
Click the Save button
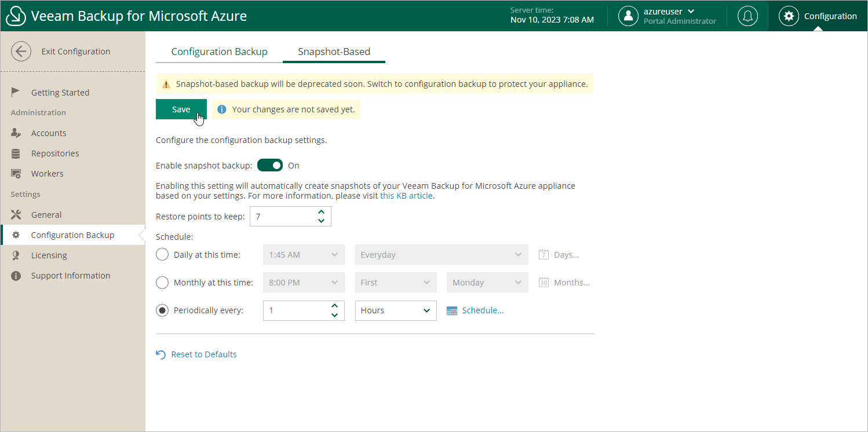pos(181,109)
